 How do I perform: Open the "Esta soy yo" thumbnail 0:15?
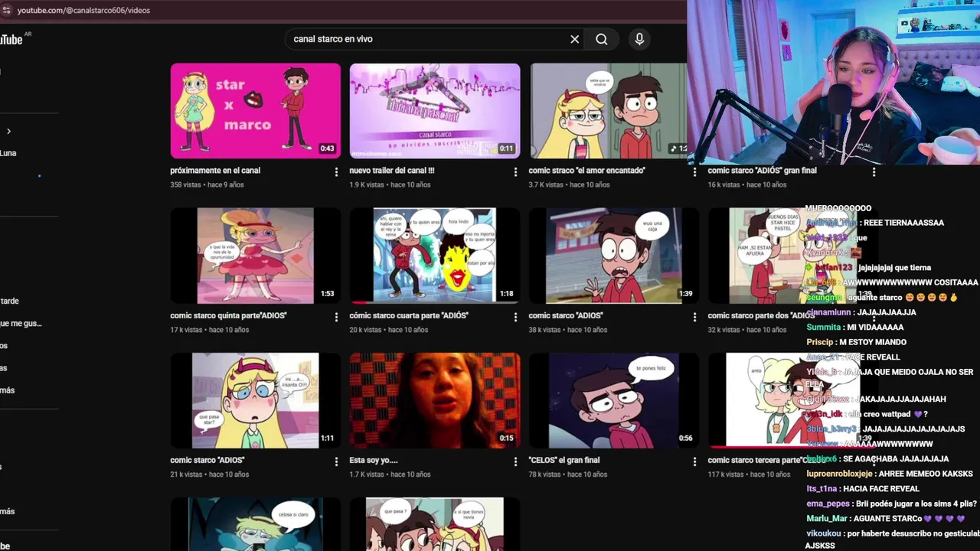tap(435, 400)
